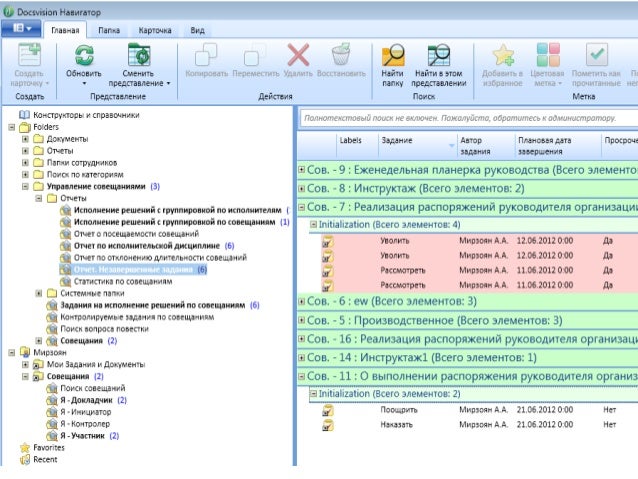The image size is (638, 479).
Task: Click icon beside Поиск вопроса повестки
Action: [x=52, y=329]
